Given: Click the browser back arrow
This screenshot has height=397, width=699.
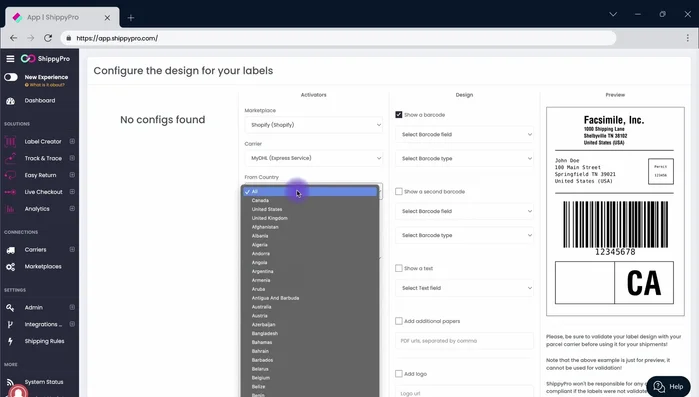Looking at the screenshot, I should click(13, 38).
